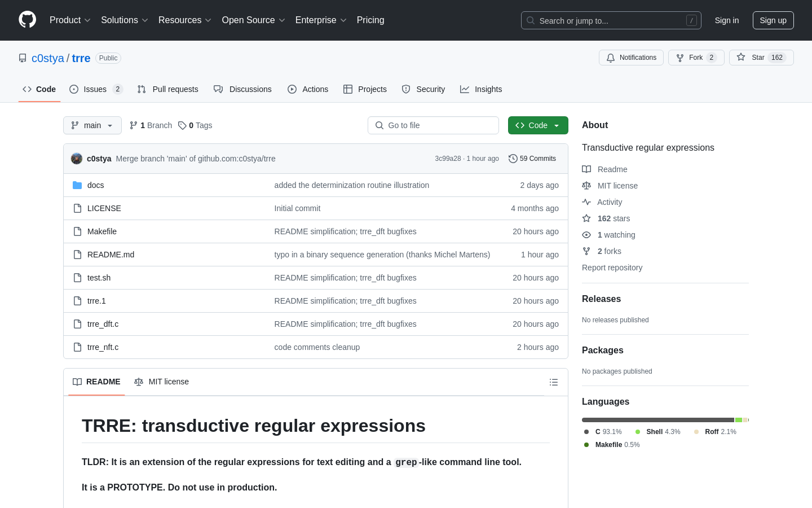The width and height of the screenshot is (812, 508).
Task: Open the c0stya avatar picture
Action: click(x=77, y=159)
